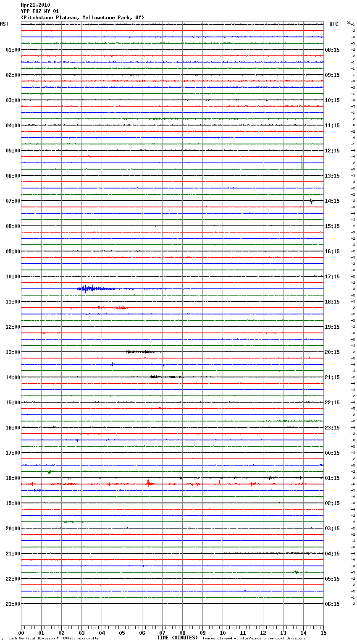Click the UTC timezone header
The width and height of the screenshot is (357, 644).
coord(333,24)
